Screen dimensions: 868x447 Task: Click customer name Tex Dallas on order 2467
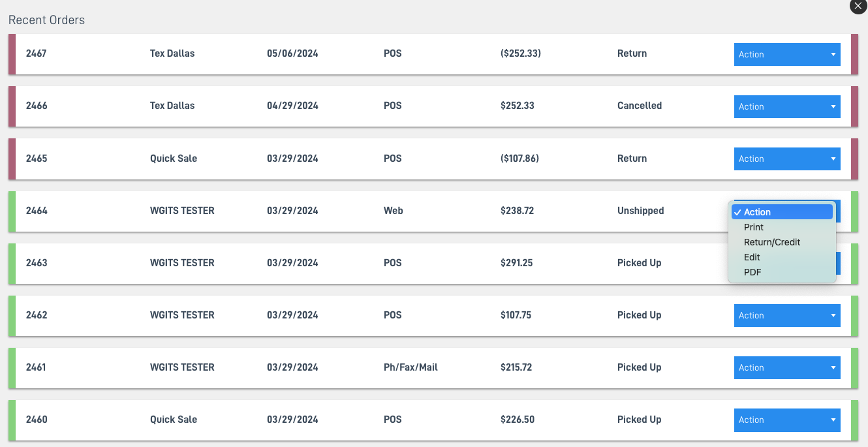pyautogui.click(x=172, y=54)
